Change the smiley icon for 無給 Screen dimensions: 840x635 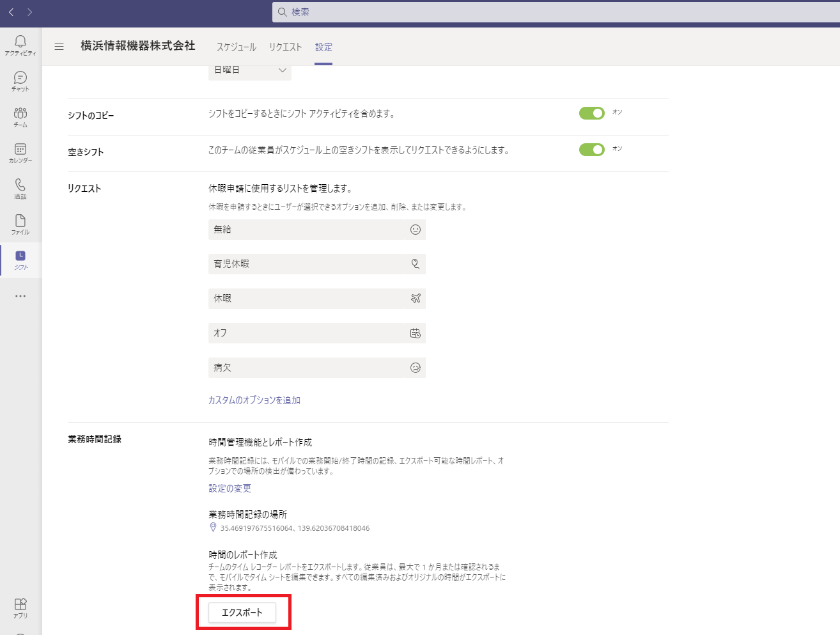(416, 230)
